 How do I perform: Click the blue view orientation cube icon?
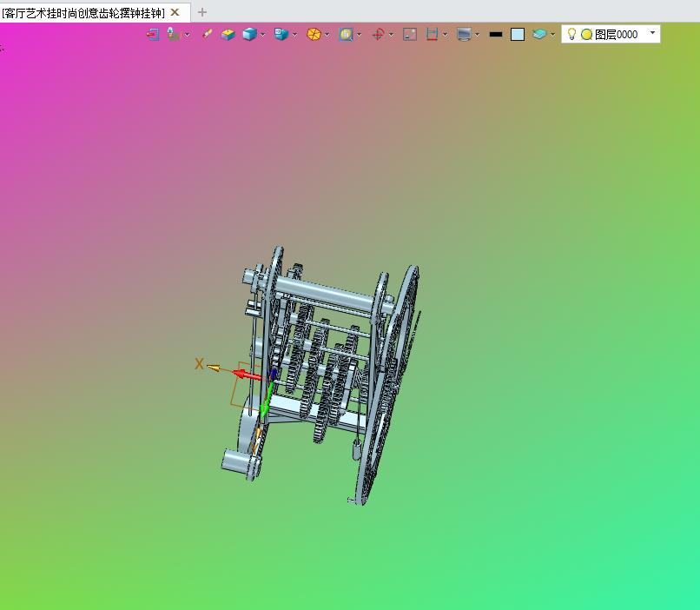coord(281,34)
